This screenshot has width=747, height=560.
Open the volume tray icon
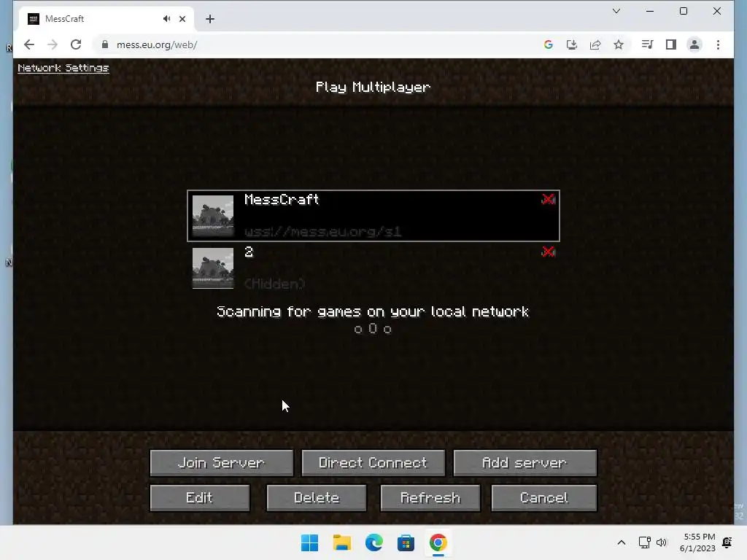pos(662,542)
